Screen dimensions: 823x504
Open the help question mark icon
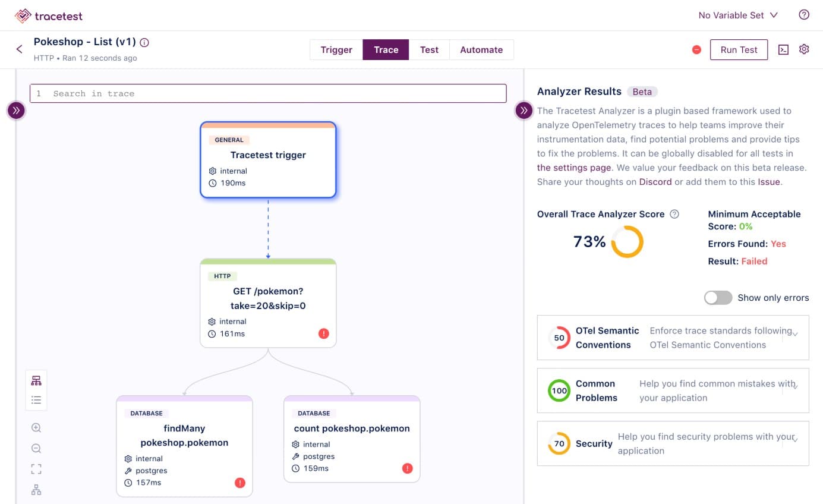(x=804, y=15)
